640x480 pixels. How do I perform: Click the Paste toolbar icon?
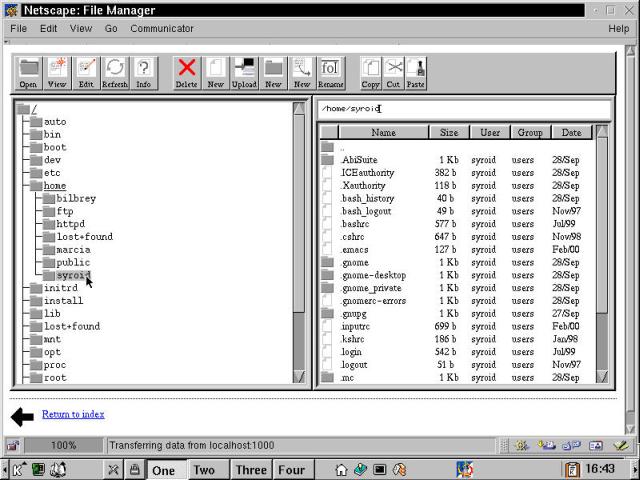pos(416,72)
